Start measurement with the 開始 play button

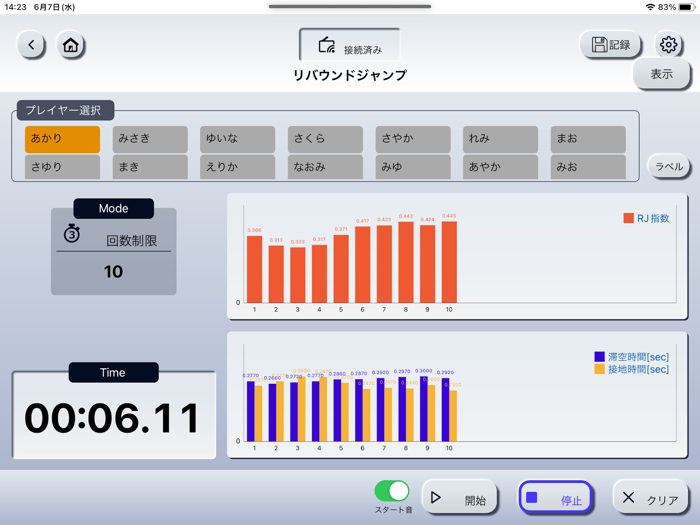tap(459, 498)
